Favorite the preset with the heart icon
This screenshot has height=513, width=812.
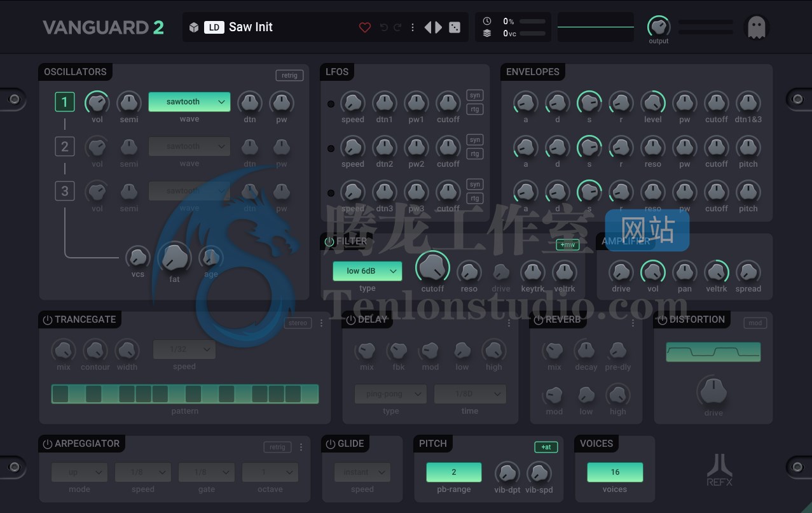click(x=364, y=27)
